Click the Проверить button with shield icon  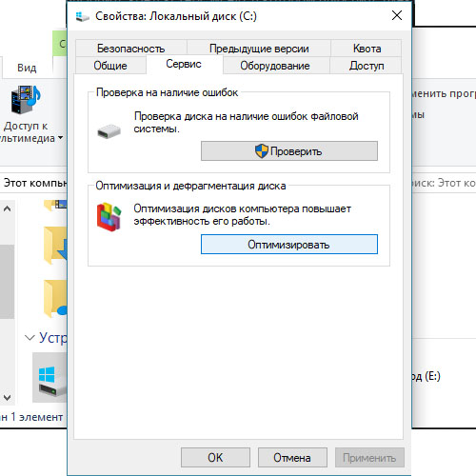[289, 151]
